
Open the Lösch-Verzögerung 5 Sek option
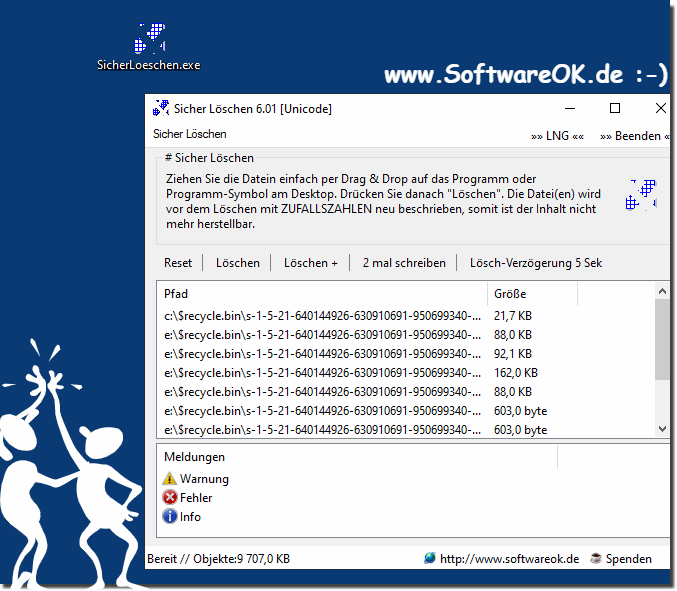tap(536, 263)
